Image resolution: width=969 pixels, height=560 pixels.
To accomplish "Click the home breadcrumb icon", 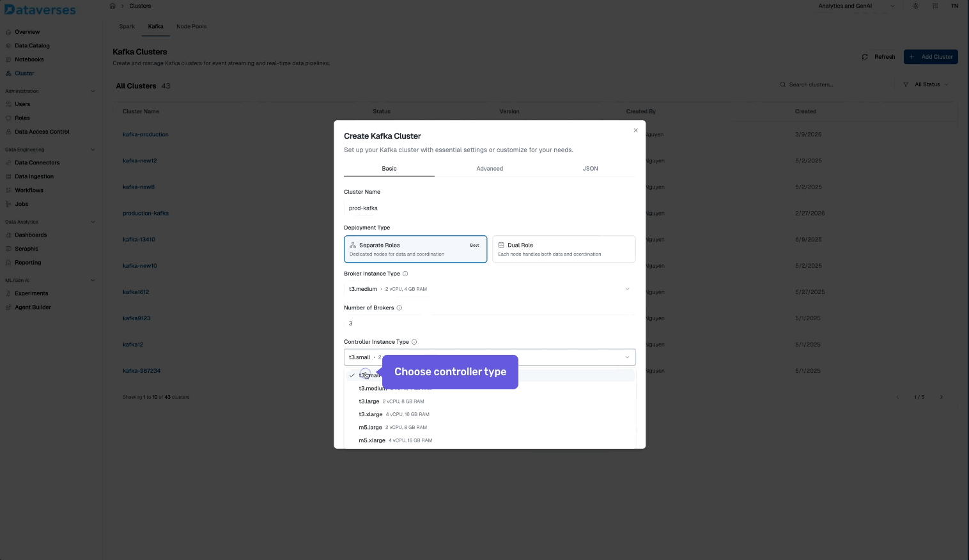I will 112,6.
